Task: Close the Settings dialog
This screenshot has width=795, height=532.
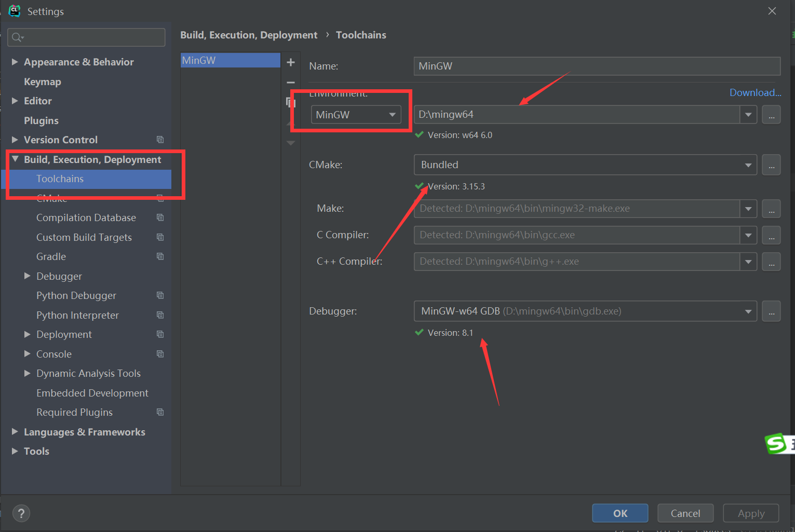Action: tap(772, 11)
